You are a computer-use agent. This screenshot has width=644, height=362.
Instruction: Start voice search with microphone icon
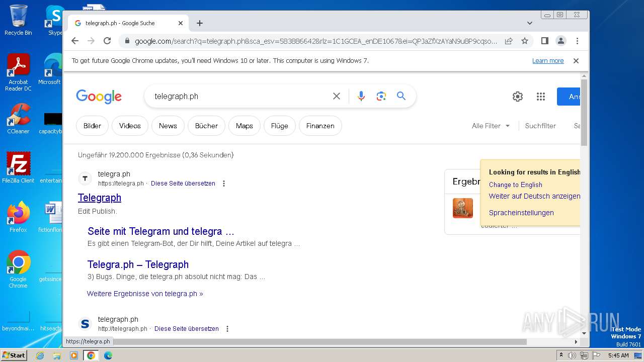361,96
